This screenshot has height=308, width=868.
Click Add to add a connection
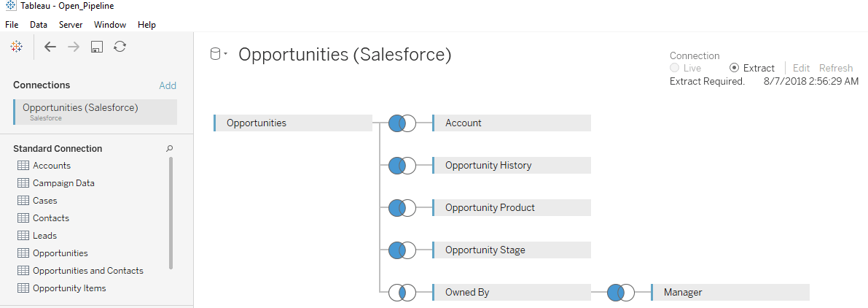[x=168, y=85]
